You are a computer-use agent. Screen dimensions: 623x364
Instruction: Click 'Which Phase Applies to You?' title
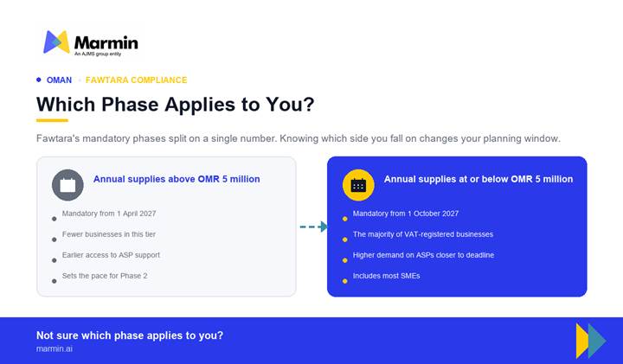(x=175, y=105)
